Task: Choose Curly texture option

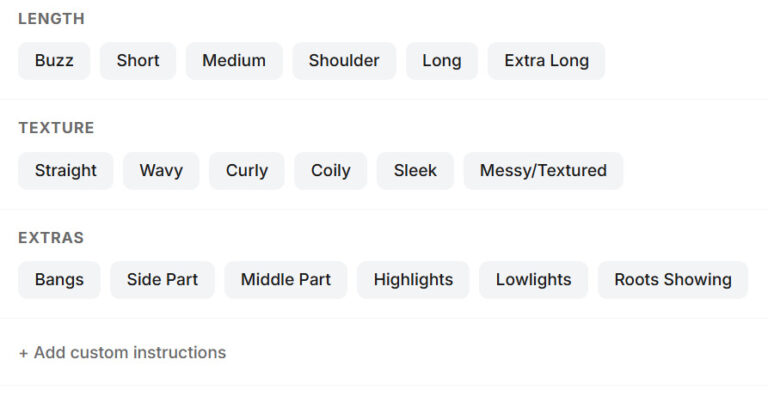Action: (x=247, y=171)
